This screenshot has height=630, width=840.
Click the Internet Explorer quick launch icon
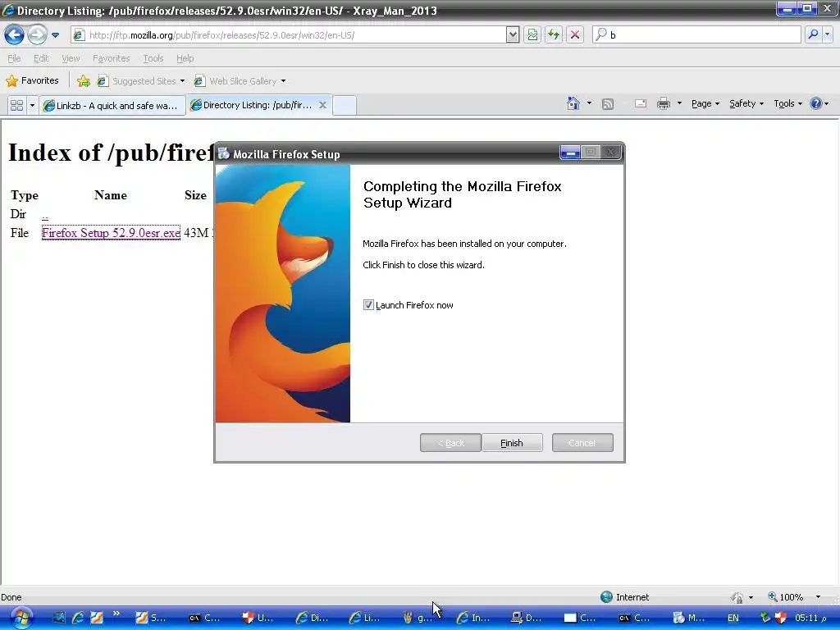[78, 618]
